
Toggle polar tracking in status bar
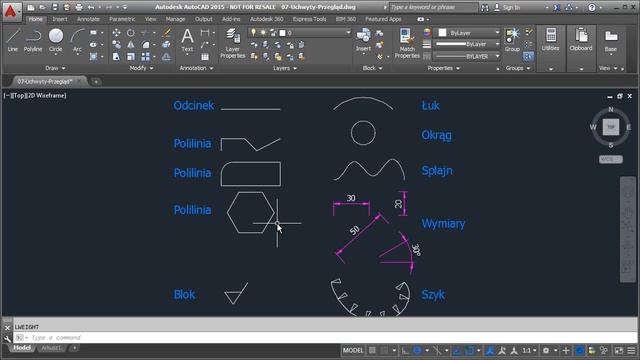click(x=417, y=350)
